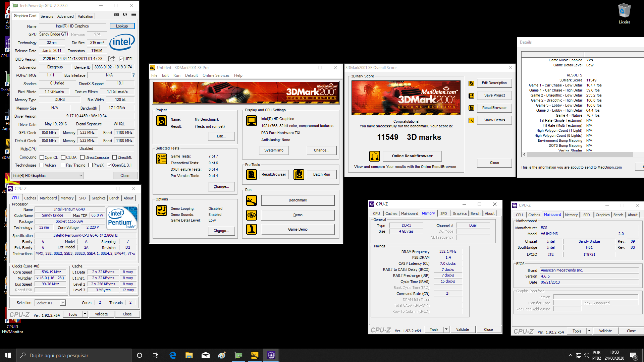
Task: Click the horizontal scrollbar in the Details panel
Action: pyautogui.click(x=580, y=155)
